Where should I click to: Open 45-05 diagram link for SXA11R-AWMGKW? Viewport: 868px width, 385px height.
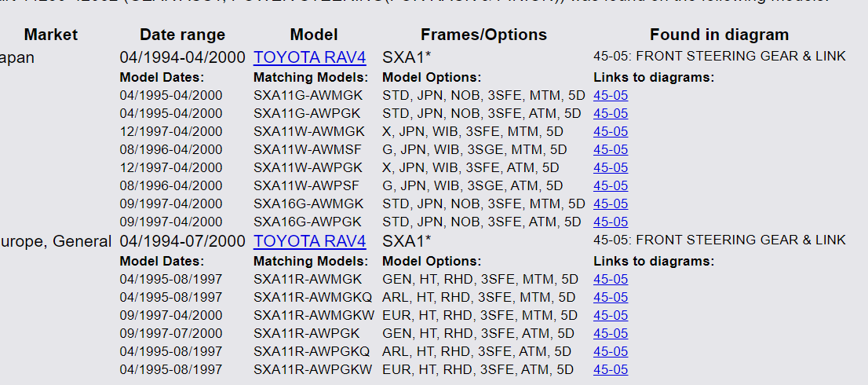(x=611, y=315)
